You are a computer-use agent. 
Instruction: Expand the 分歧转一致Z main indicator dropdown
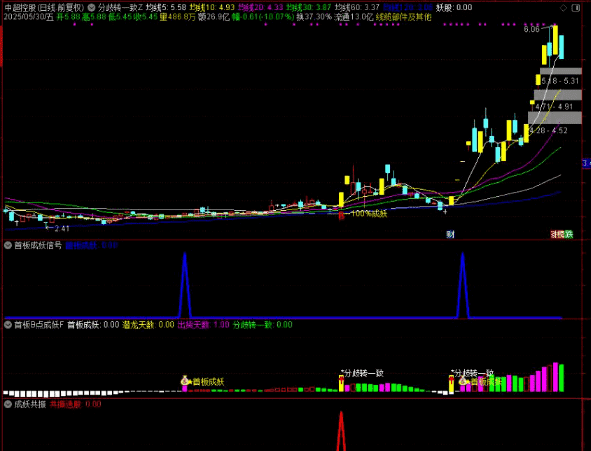92,7
